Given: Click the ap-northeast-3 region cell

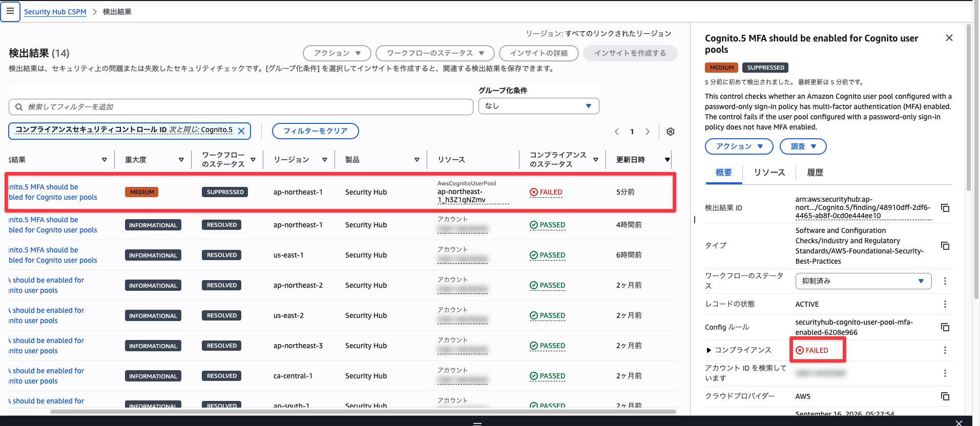Looking at the screenshot, I should pyautogui.click(x=298, y=346).
